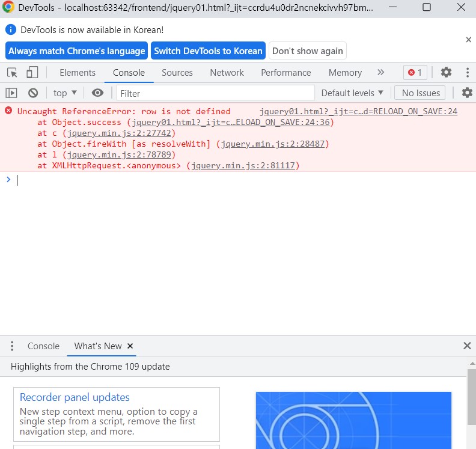Expand the Default levels dropdown

pos(352,93)
